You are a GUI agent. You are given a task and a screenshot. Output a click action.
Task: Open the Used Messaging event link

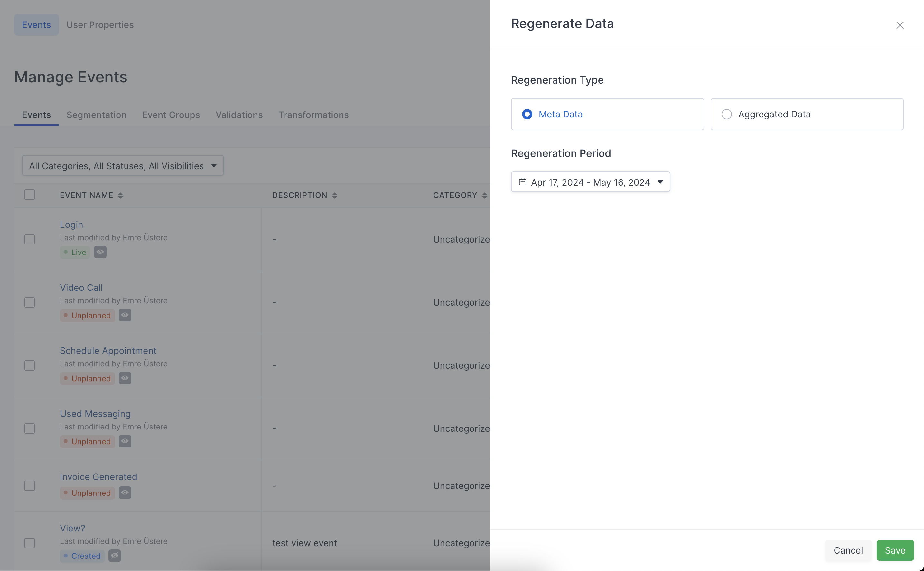click(x=95, y=413)
